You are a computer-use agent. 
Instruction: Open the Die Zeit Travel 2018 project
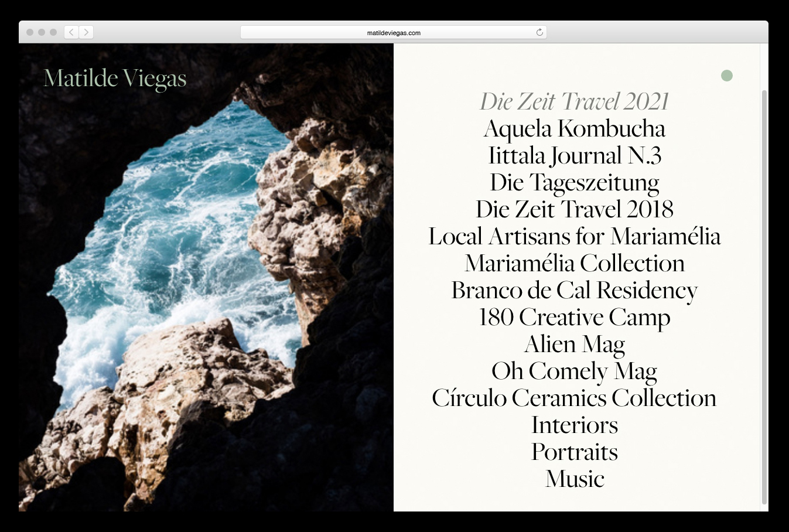[x=575, y=209]
